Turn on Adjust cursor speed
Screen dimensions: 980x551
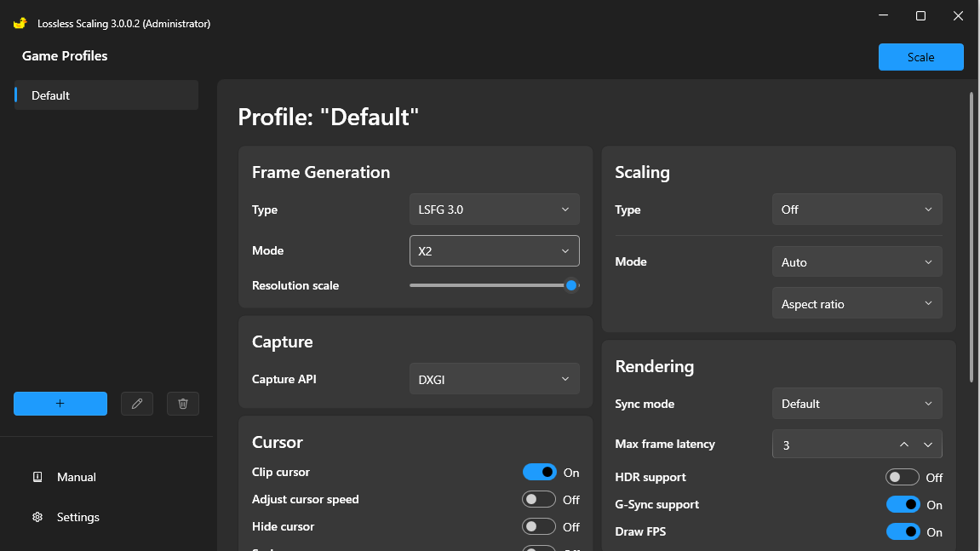tap(539, 499)
